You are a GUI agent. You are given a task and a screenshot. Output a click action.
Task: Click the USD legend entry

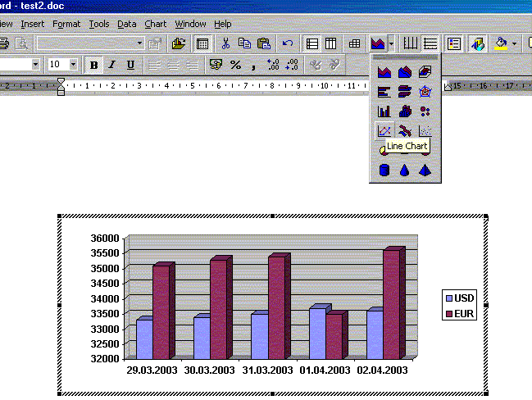point(465,299)
